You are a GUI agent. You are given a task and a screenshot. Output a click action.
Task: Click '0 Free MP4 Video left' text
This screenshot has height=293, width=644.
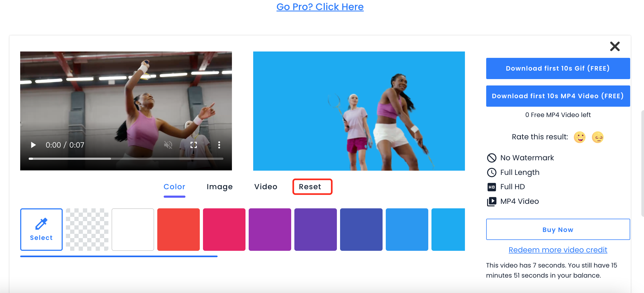558,115
